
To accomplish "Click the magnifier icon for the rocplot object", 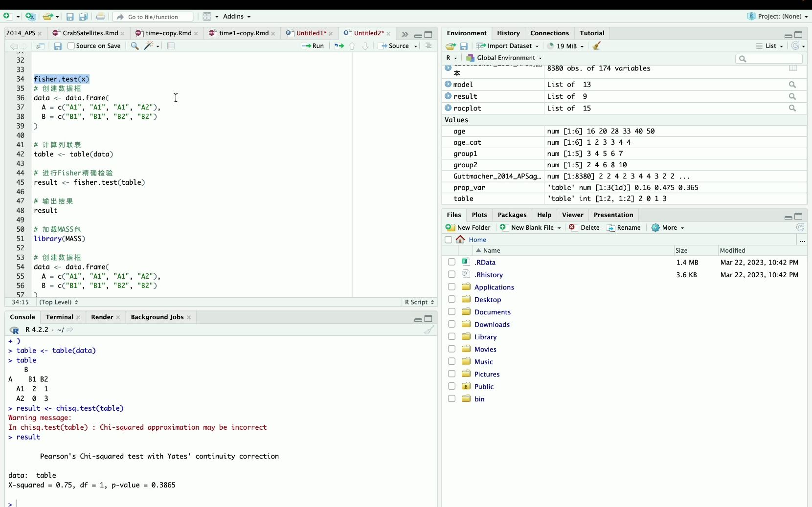I will click(792, 108).
